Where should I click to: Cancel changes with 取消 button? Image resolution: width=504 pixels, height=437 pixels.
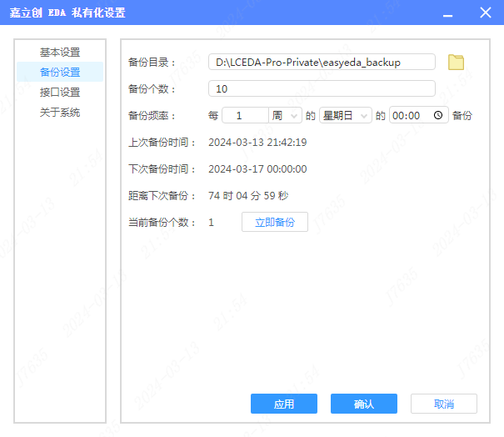click(444, 404)
